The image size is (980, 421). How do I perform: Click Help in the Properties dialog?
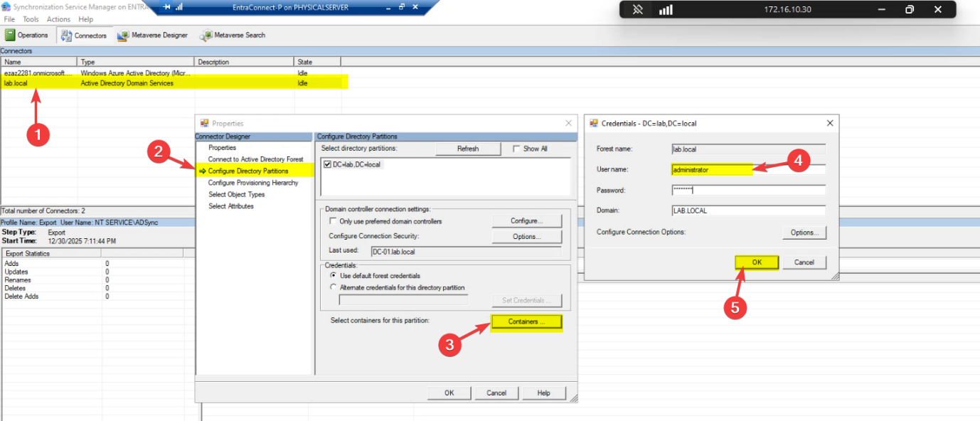point(543,393)
